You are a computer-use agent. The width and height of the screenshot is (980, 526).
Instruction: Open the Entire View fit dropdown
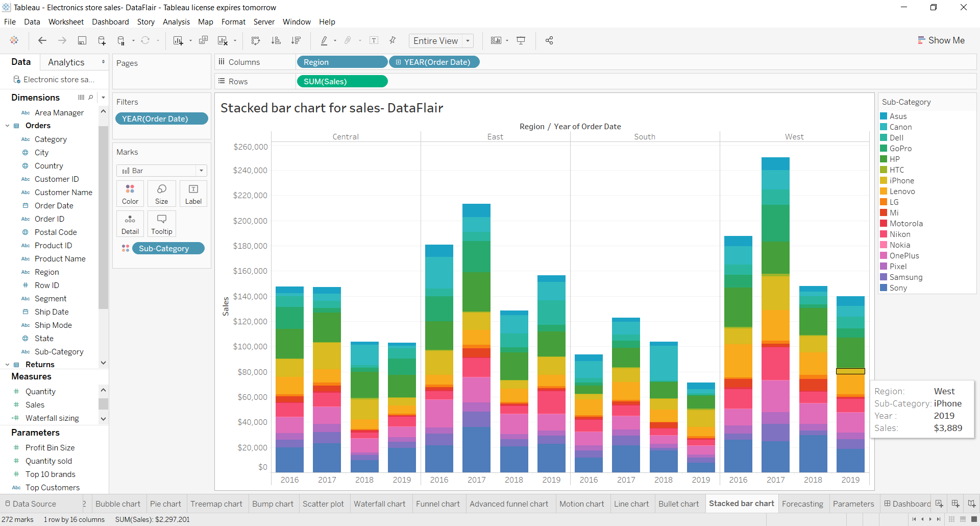click(468, 40)
